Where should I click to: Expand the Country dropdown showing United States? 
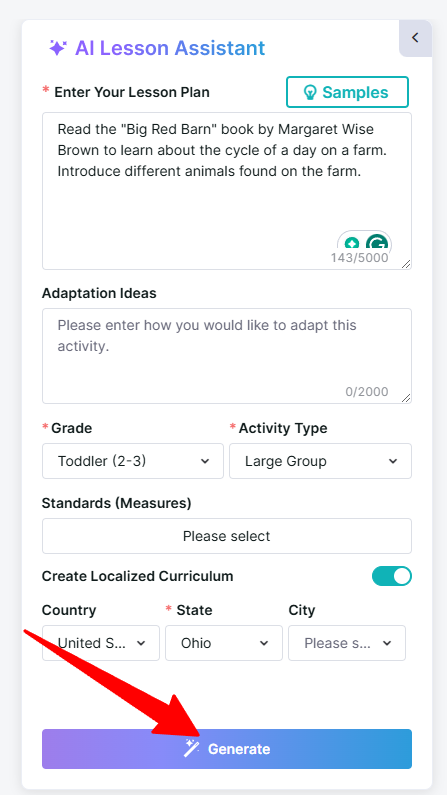(101, 643)
